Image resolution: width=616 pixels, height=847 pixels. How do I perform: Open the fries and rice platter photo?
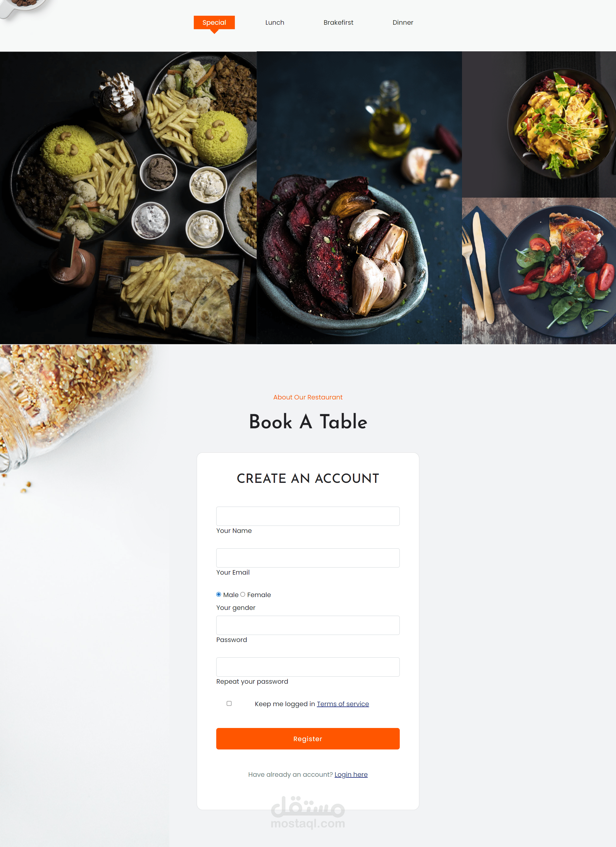coord(128,198)
